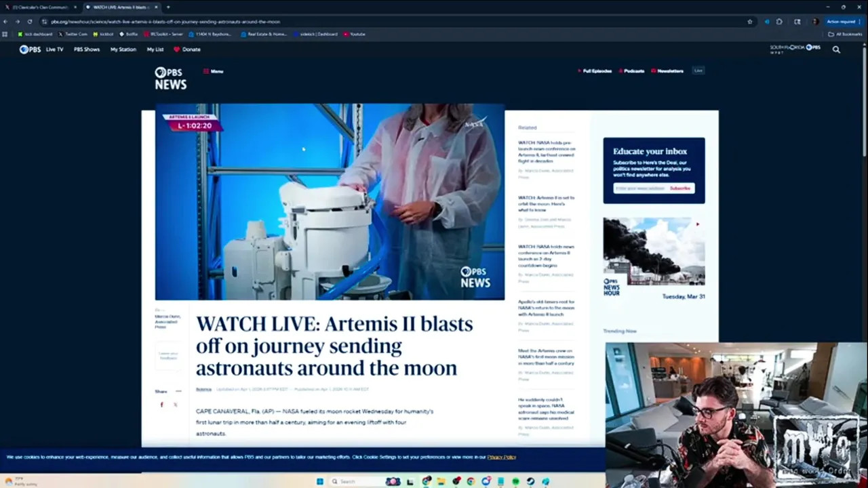
Task: Open My Station menu item
Action: [123, 49]
